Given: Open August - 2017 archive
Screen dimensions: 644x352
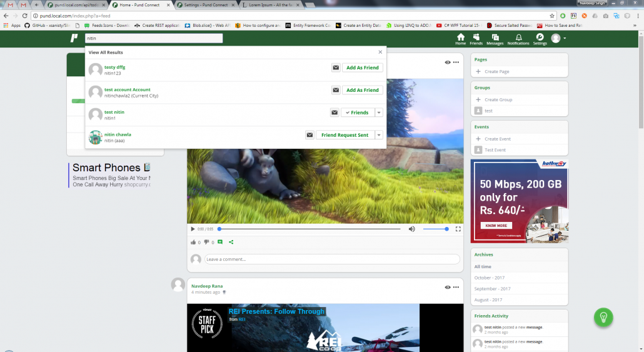Looking at the screenshot, I should (x=488, y=300).
